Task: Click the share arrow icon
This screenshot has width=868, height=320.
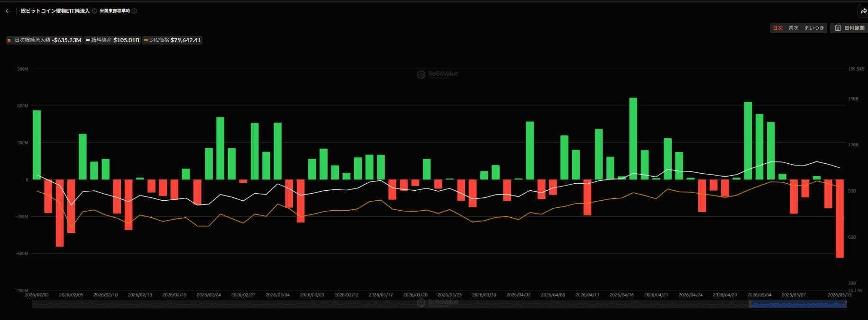Action: pyautogui.click(x=863, y=11)
